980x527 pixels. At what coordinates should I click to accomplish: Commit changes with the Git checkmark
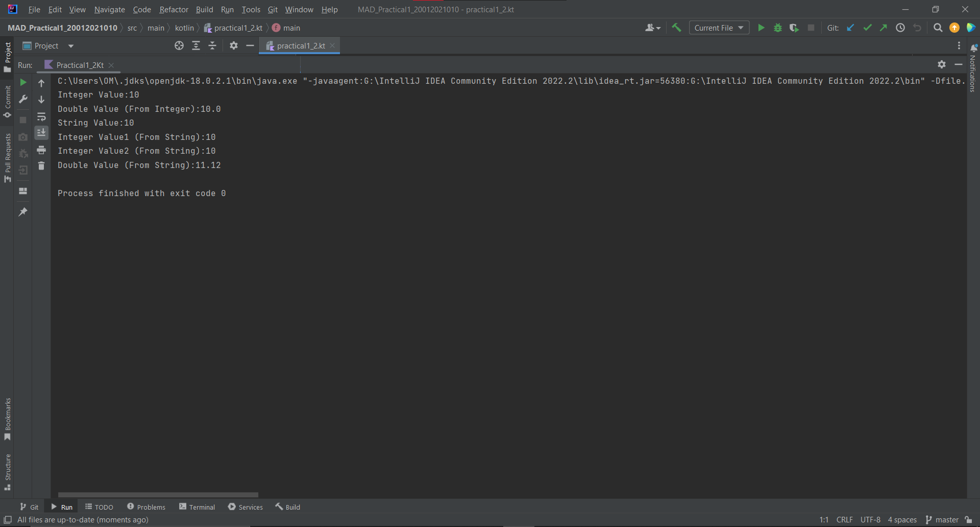point(867,28)
